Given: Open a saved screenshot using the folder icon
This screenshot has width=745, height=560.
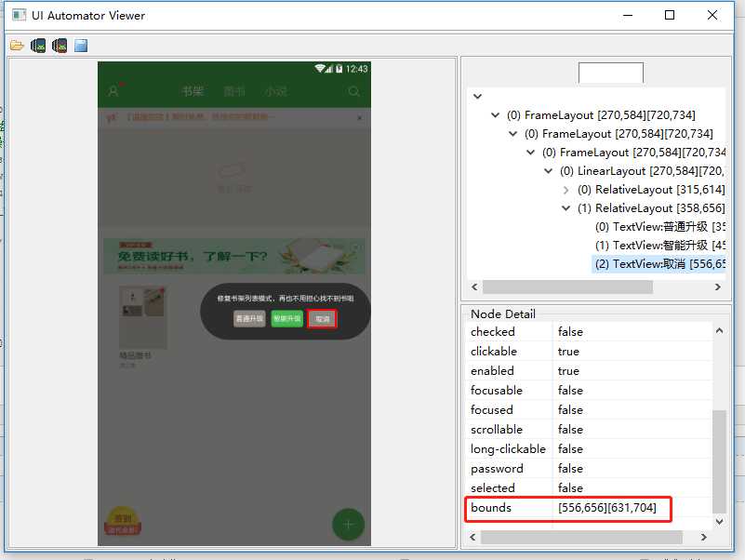Looking at the screenshot, I should click(x=17, y=46).
